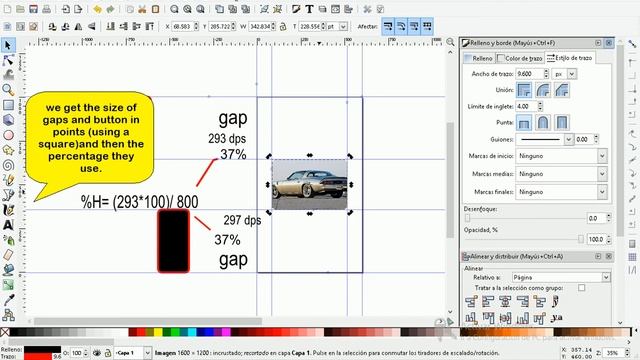The height and width of the screenshot is (360, 640).
Task: Select the arrow Selector tool
Action: click(8, 45)
